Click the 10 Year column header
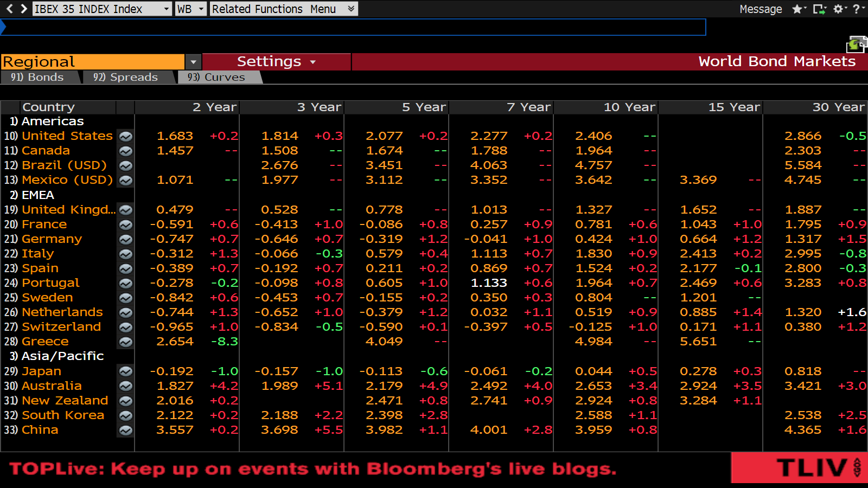 606,107
